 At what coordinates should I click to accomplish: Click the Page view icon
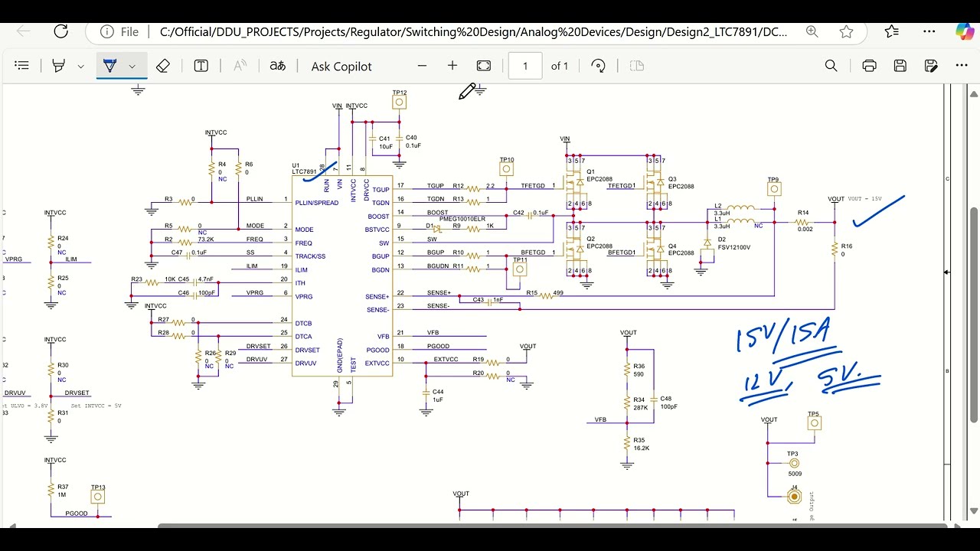pos(637,66)
